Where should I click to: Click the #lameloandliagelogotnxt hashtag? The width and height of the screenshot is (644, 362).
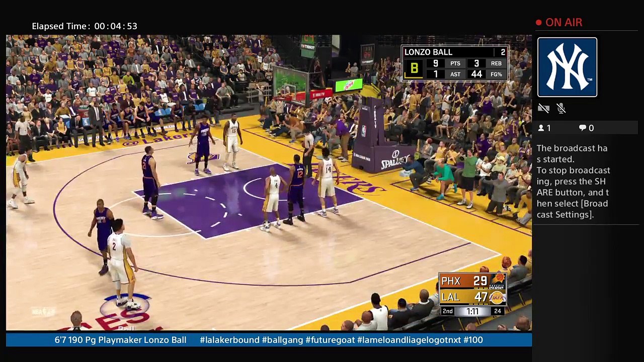409,340
